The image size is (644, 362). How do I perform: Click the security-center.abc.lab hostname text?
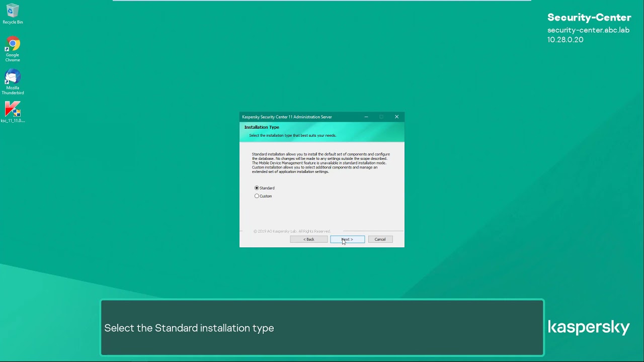tap(588, 30)
